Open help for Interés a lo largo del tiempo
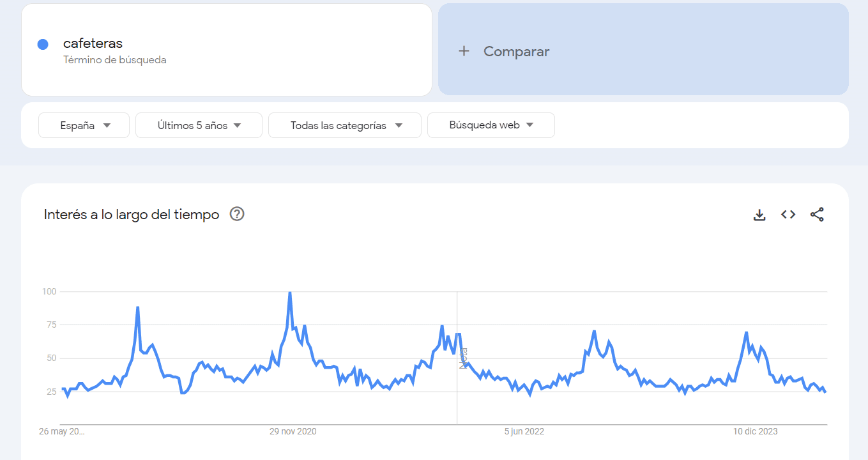Viewport: 868px width, 460px height. pyautogui.click(x=237, y=215)
